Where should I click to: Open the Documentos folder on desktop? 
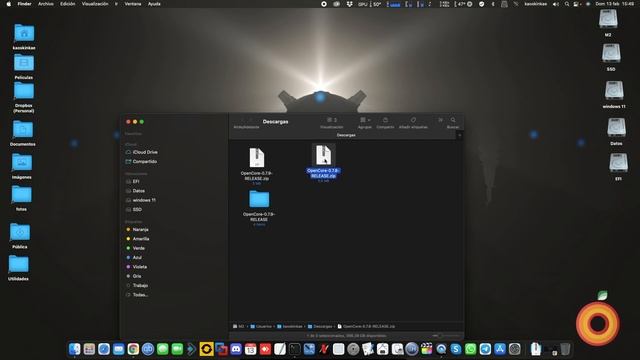[23, 130]
